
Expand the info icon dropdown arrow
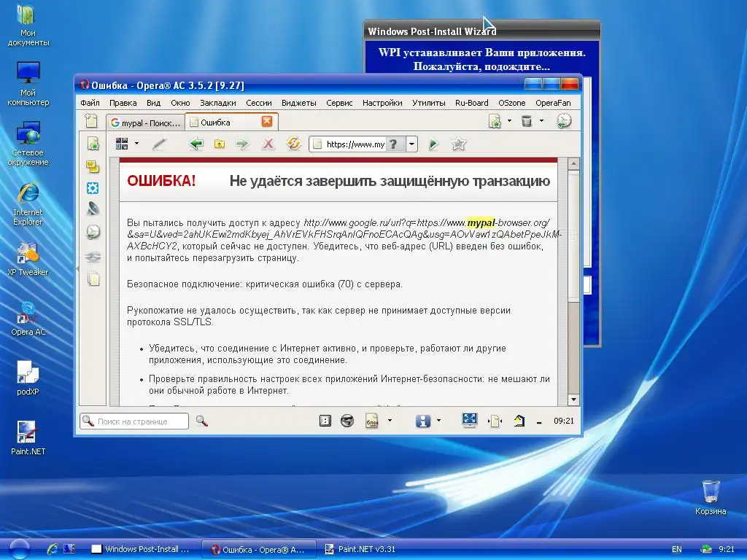tap(438, 421)
